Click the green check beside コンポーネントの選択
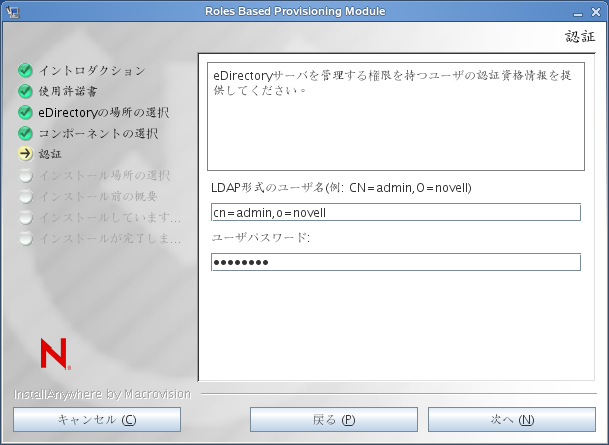 pyautogui.click(x=25, y=133)
